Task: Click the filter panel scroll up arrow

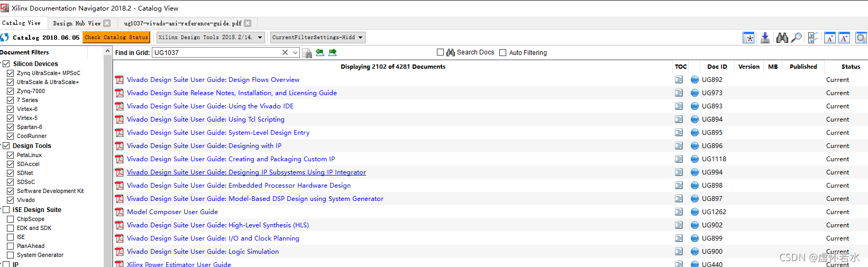Action: (x=108, y=51)
